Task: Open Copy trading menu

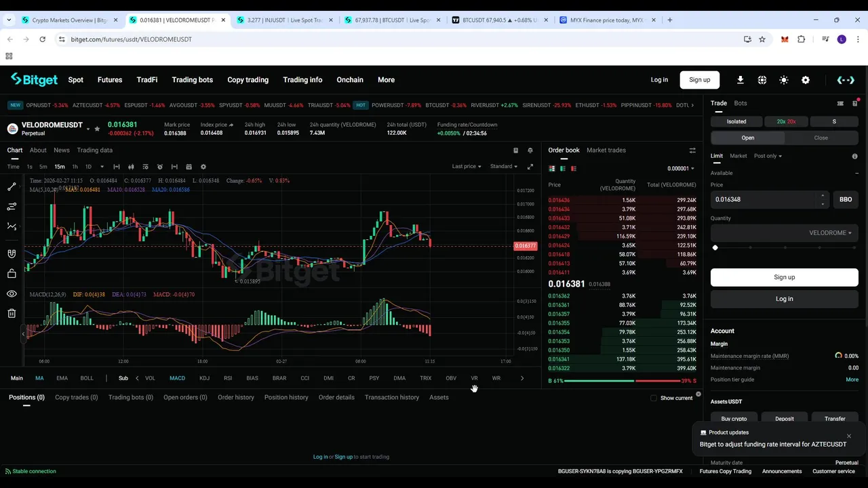Action: [248, 80]
